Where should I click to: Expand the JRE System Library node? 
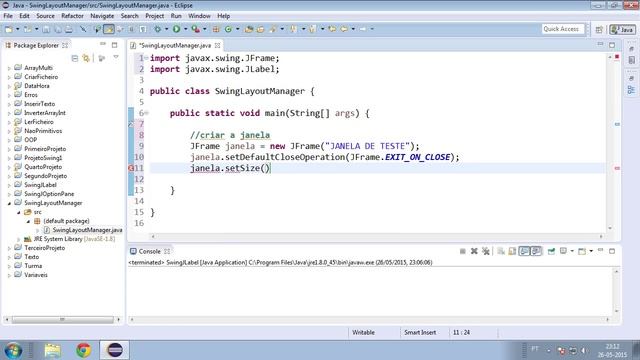pos(18,239)
